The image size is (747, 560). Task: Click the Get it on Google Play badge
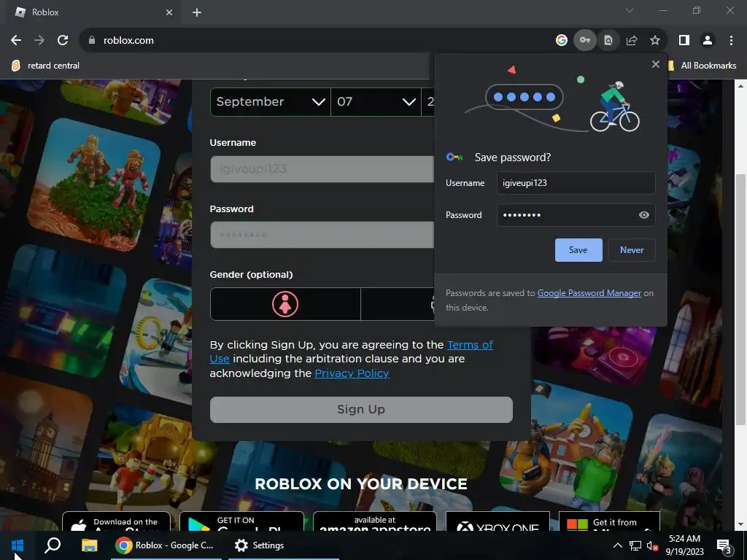pos(241,521)
